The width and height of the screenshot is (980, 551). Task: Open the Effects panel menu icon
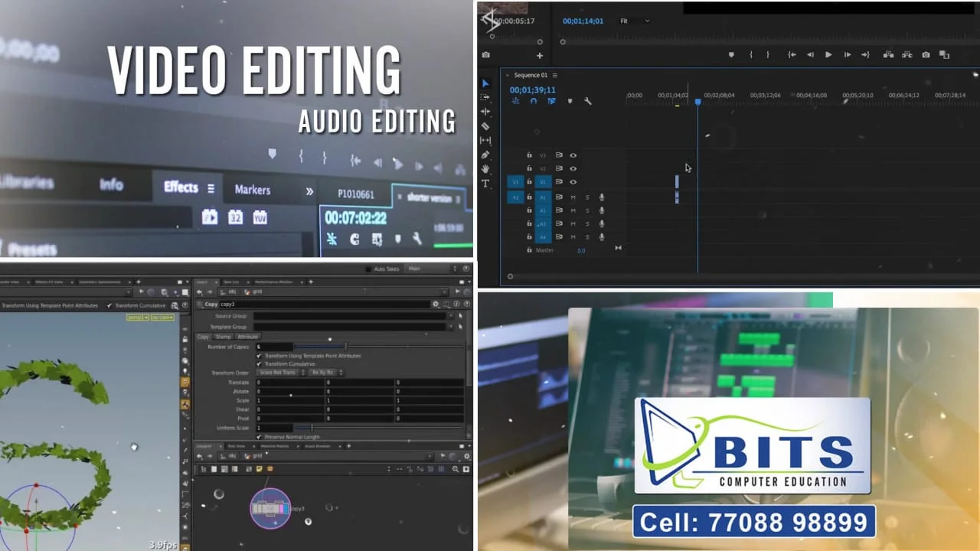tap(211, 188)
